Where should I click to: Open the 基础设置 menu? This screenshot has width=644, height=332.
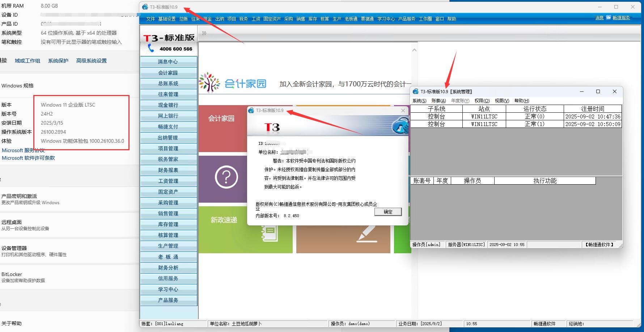pos(167,19)
